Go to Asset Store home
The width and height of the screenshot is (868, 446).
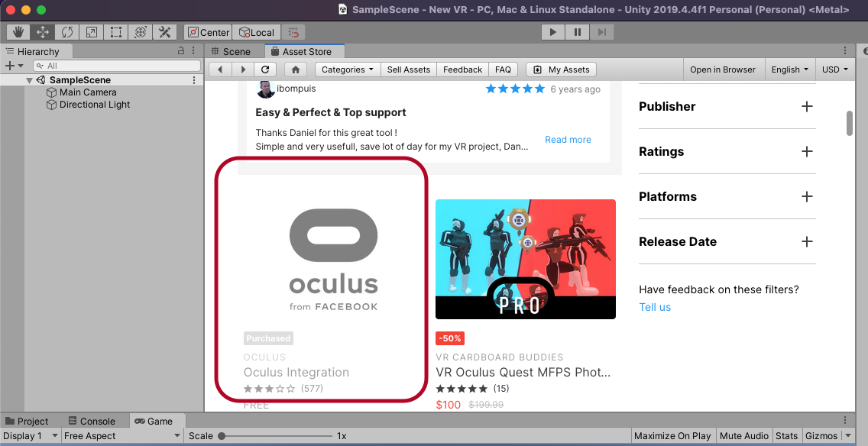(296, 69)
